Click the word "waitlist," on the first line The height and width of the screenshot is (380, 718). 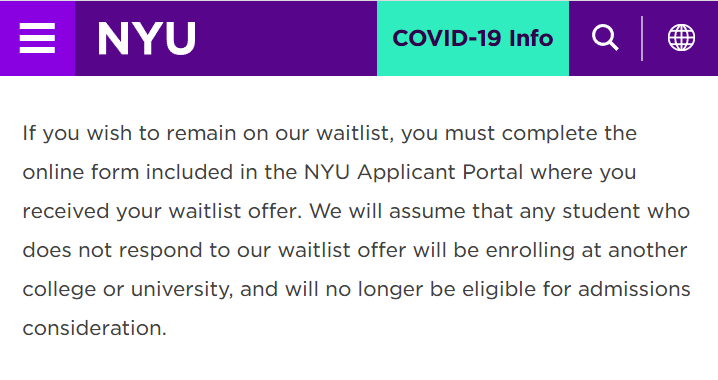tap(355, 133)
